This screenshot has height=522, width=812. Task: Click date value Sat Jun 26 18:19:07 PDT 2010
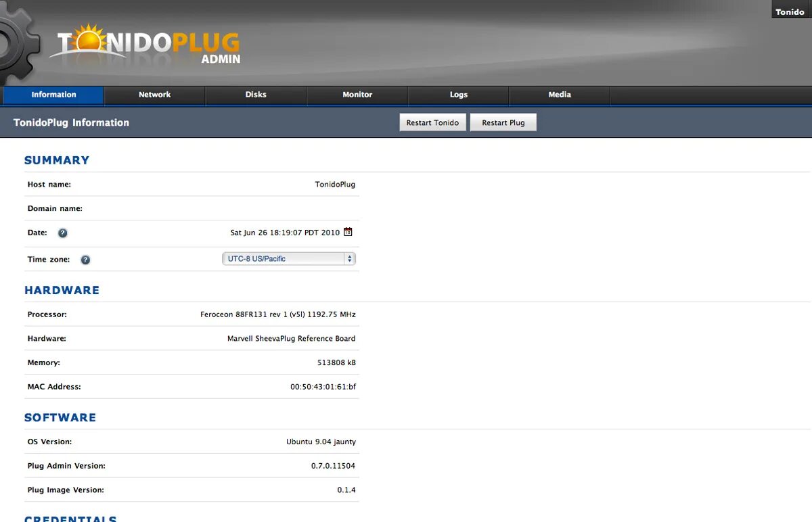285,233
